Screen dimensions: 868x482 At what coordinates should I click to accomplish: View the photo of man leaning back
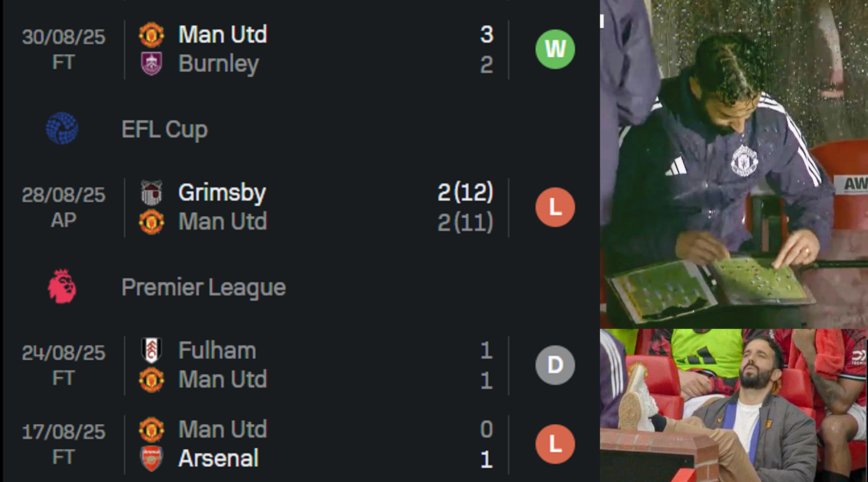(734, 406)
